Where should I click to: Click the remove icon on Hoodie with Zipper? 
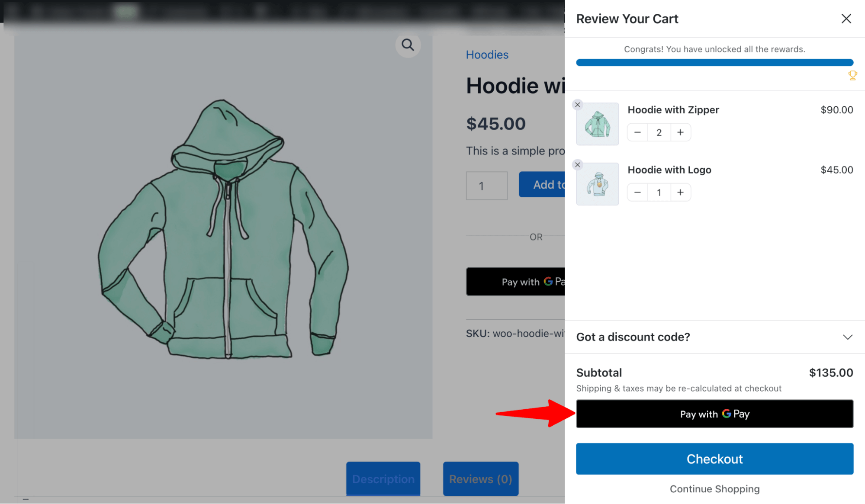578,104
